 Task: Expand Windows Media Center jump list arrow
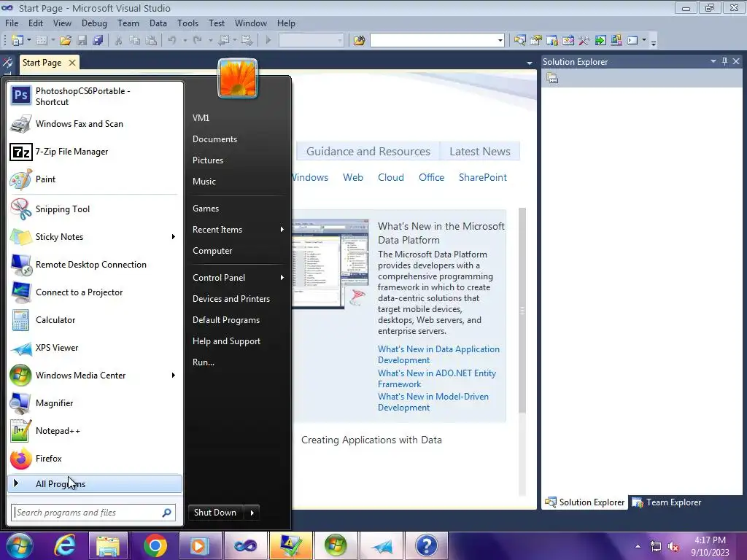(174, 376)
